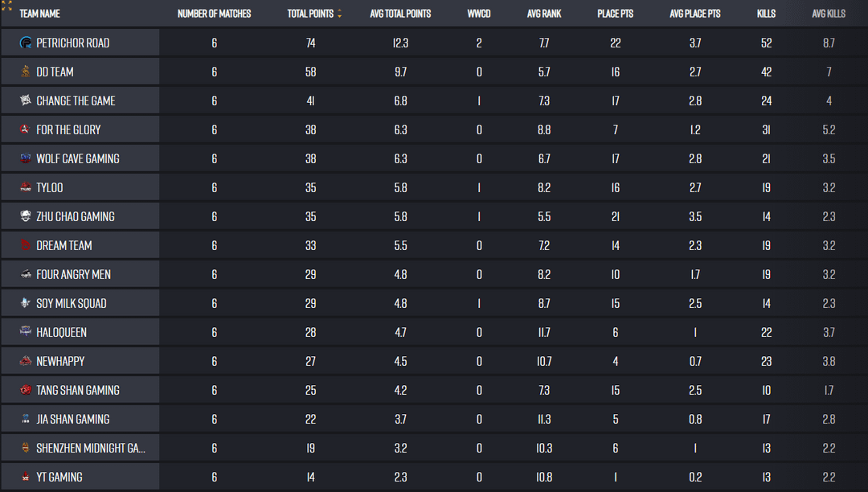Sort by the Avg Rank column header
Screen dimensions: 868x492
(x=544, y=14)
